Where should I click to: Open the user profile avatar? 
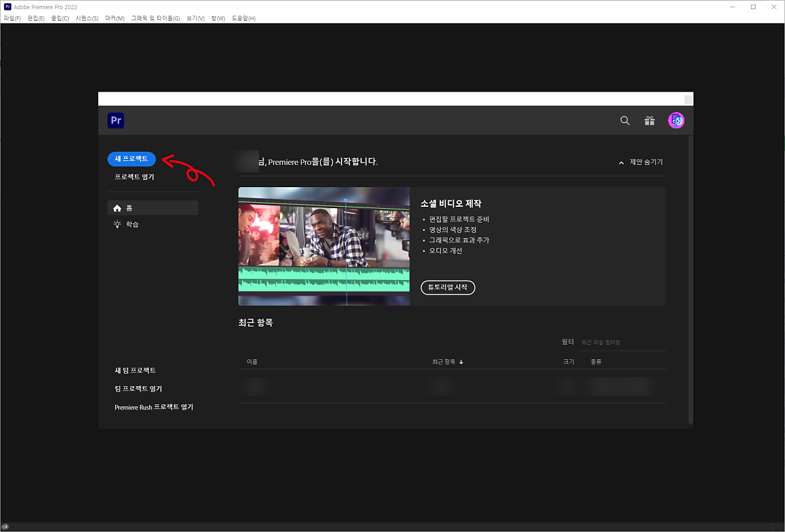[x=676, y=120]
